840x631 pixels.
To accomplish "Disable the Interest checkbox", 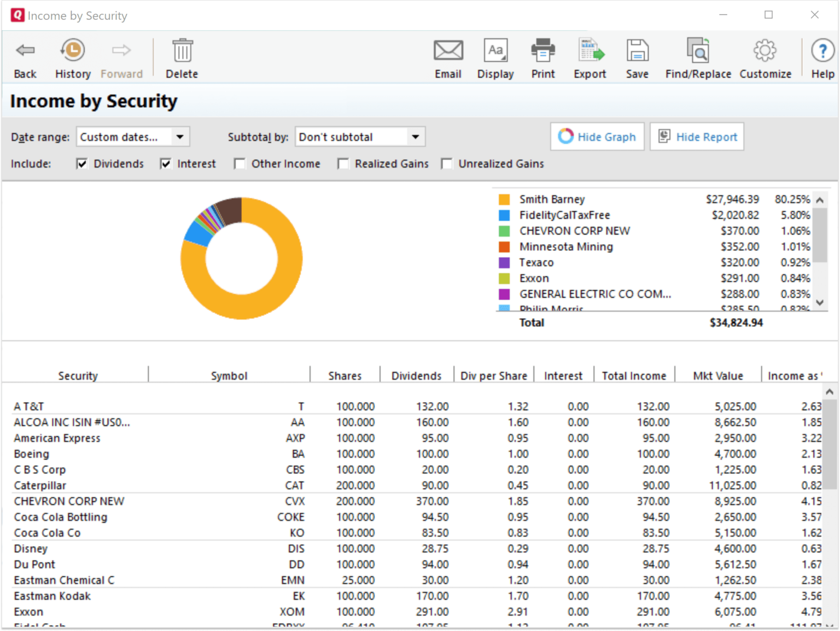I will coord(165,163).
